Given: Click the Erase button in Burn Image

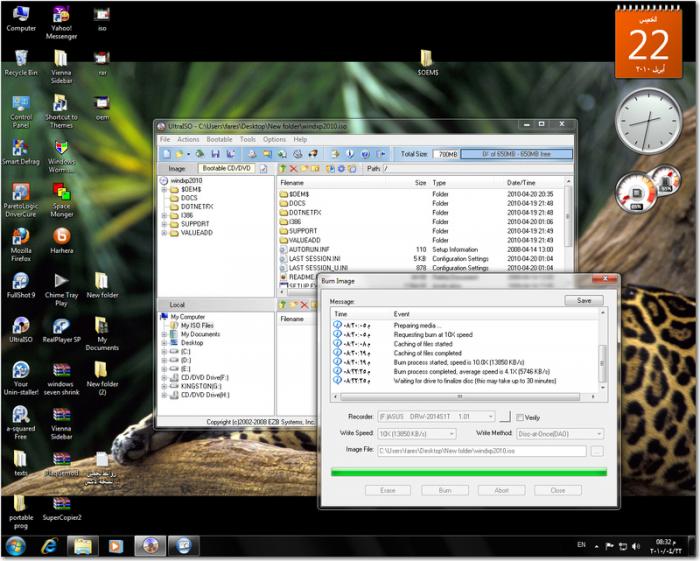Looking at the screenshot, I should coord(388,490).
